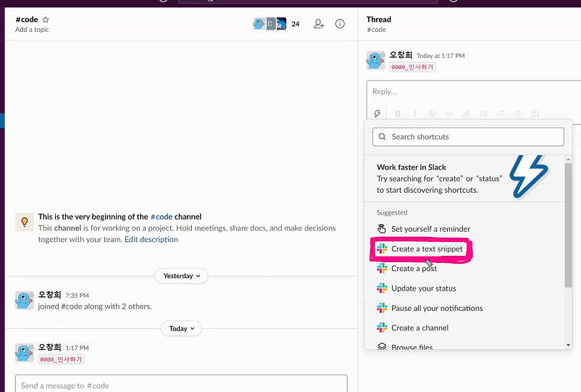
Task: Click in the thread Reply field
Action: pos(475,92)
